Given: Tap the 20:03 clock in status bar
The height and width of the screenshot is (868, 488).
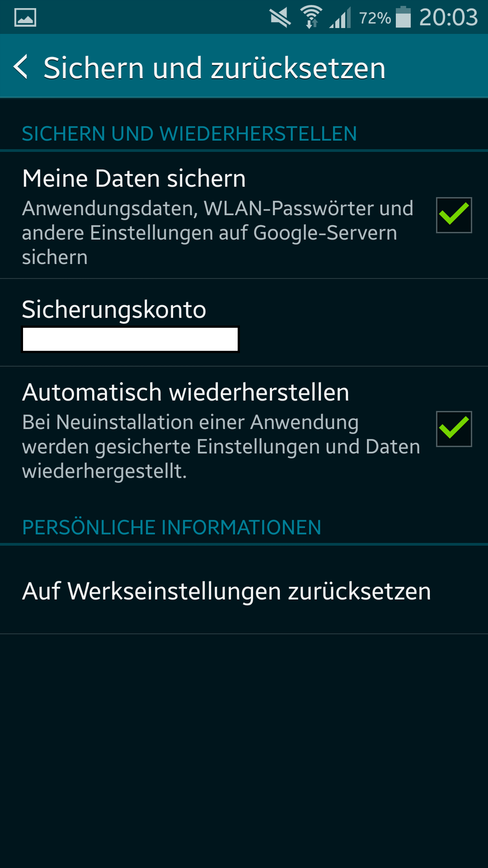Looking at the screenshot, I should click(x=448, y=18).
